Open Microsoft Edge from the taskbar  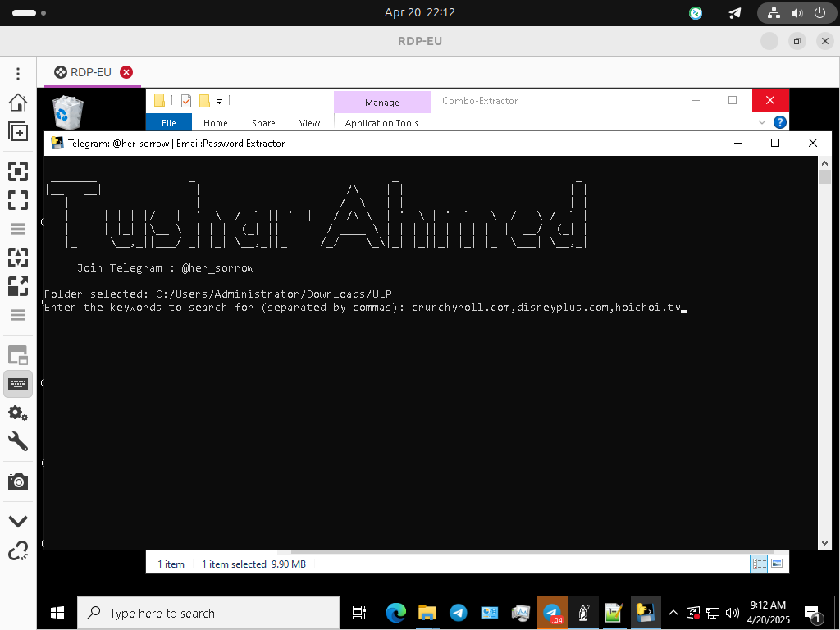point(396,613)
